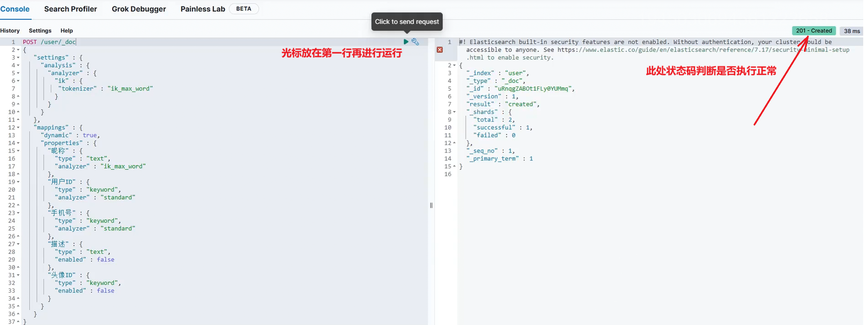Collapse the response root fold at line 2
The width and height of the screenshot is (868, 325).
click(454, 65)
